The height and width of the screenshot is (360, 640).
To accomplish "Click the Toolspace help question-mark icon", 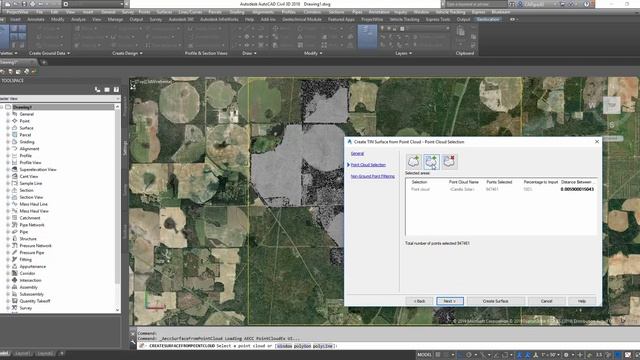I will point(116,89).
